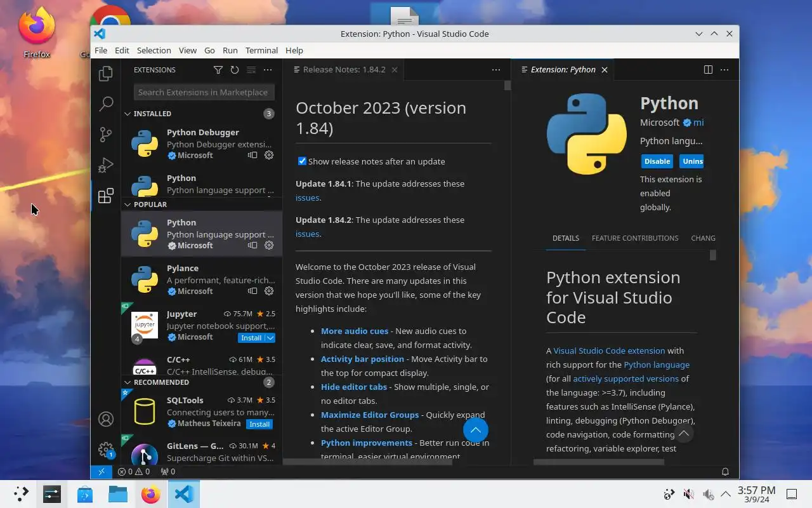The width and height of the screenshot is (812, 508).
Task: Open Activity bar position link
Action: (362, 359)
